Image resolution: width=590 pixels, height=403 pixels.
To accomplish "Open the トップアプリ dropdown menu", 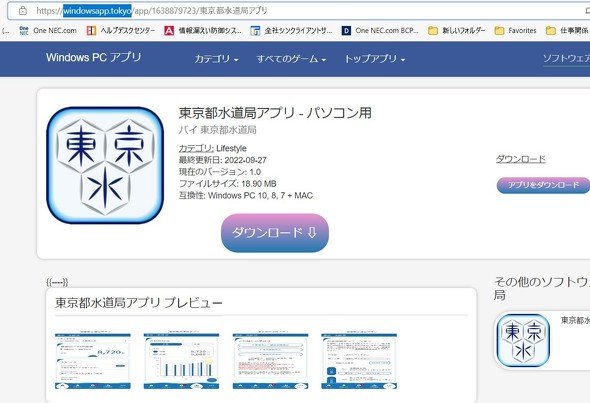I will tap(375, 59).
